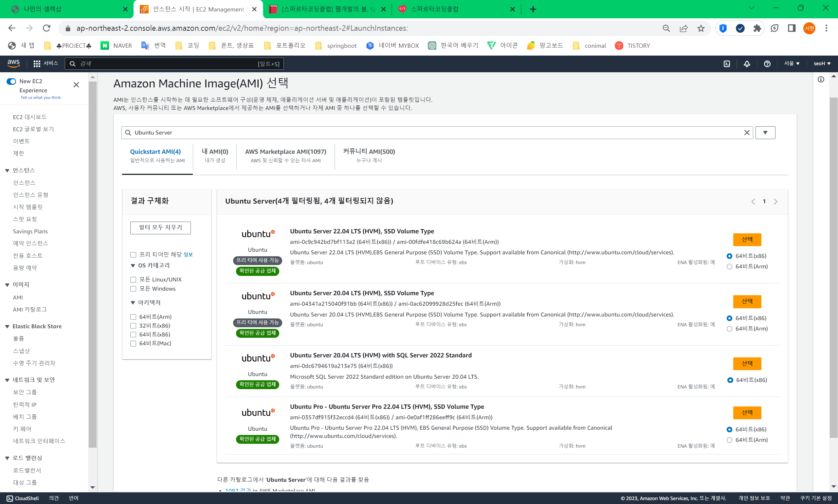
Task: Open the NAVER bookmark
Action: pyautogui.click(x=116, y=45)
